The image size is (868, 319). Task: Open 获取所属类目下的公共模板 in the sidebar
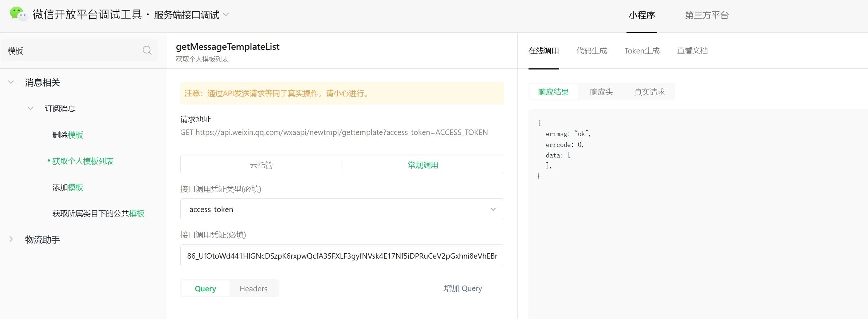click(98, 214)
